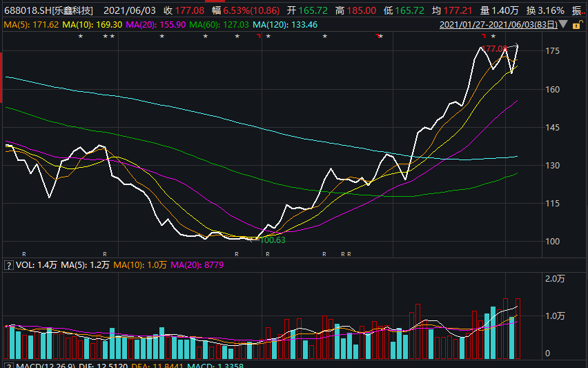The height and width of the screenshot is (368, 588).
Task: Open the MACD indicator help question-mark icon
Action: click(8, 366)
